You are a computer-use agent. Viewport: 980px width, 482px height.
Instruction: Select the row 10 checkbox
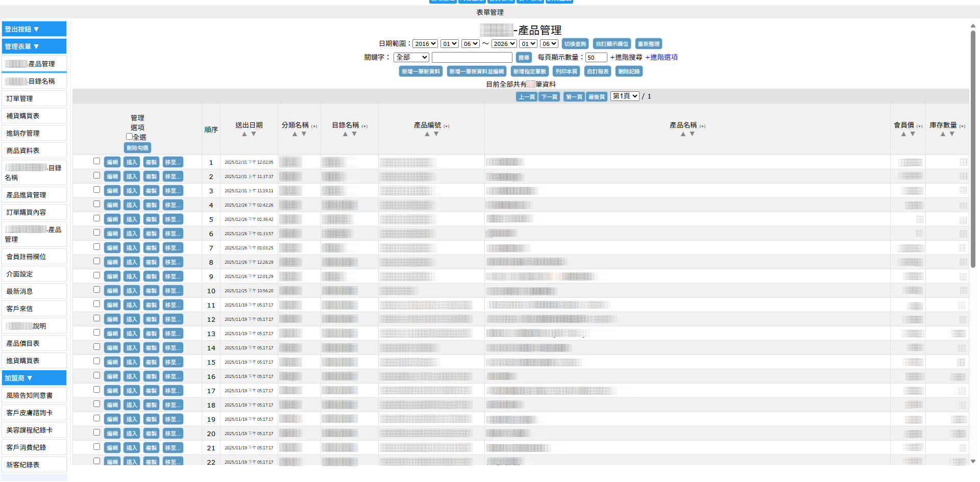[96, 290]
